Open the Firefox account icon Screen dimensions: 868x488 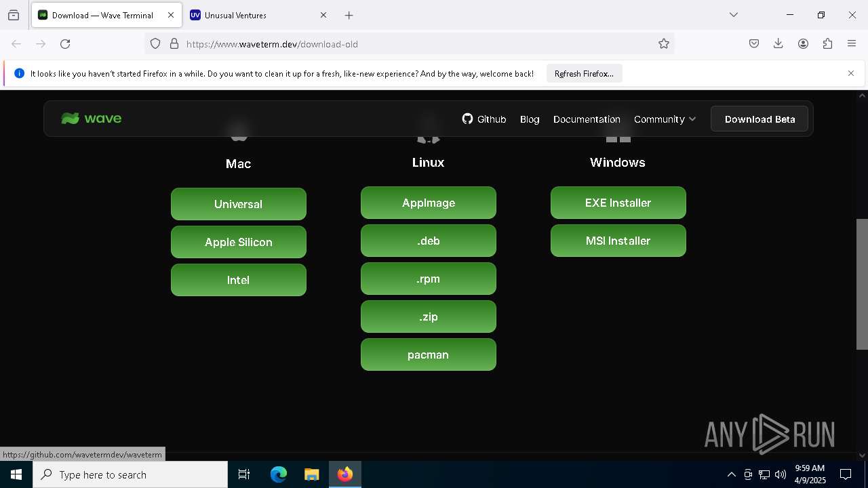803,44
